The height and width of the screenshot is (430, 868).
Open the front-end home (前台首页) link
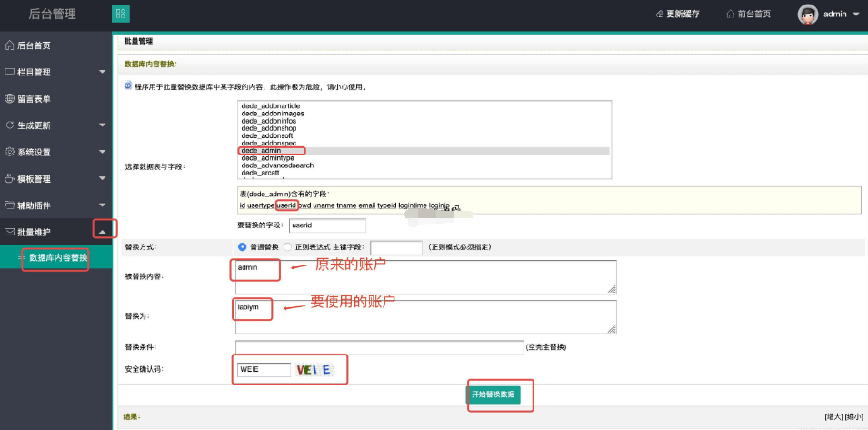[748, 15]
